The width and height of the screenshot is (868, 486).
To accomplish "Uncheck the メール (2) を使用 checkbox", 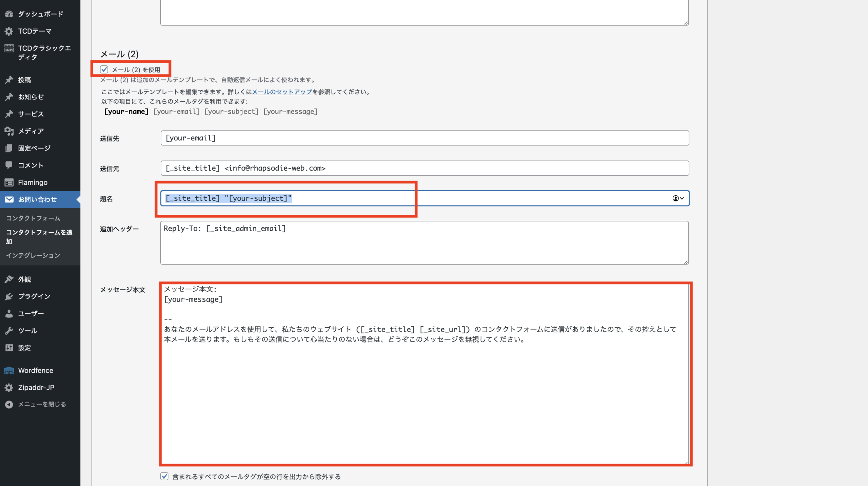I will point(104,70).
